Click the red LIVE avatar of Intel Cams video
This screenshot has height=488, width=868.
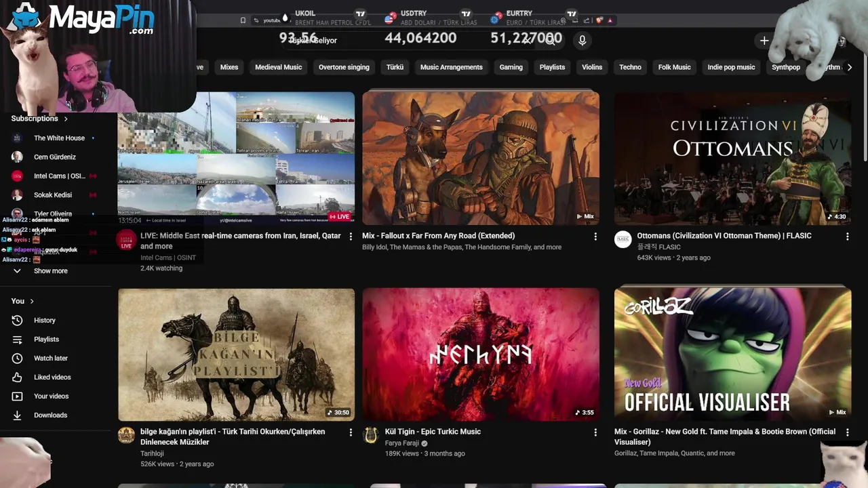(126, 240)
